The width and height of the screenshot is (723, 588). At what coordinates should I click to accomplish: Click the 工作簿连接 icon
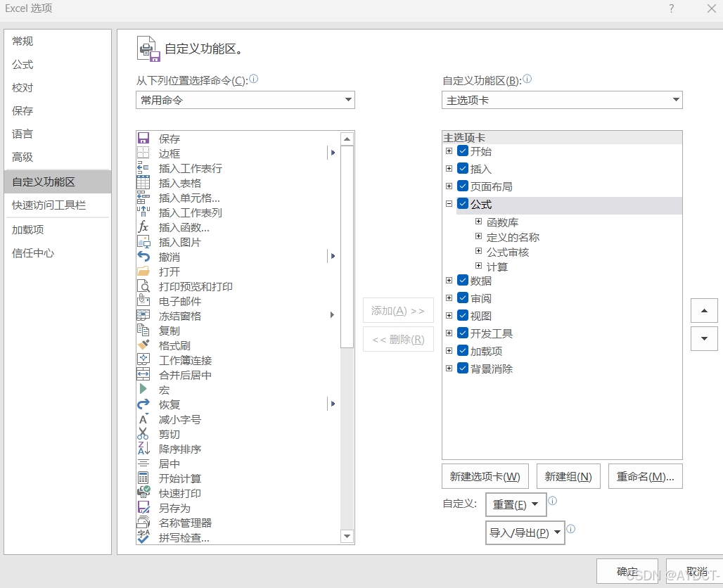coord(143,359)
